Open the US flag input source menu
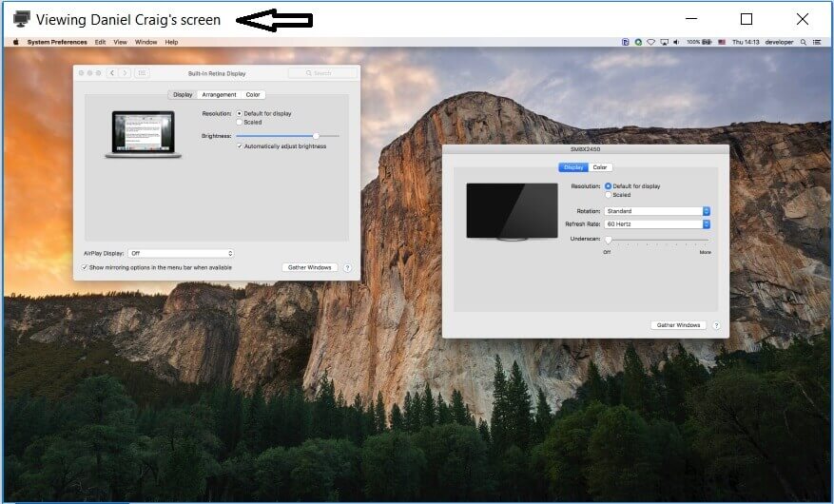The width and height of the screenshot is (834, 504). [722, 42]
